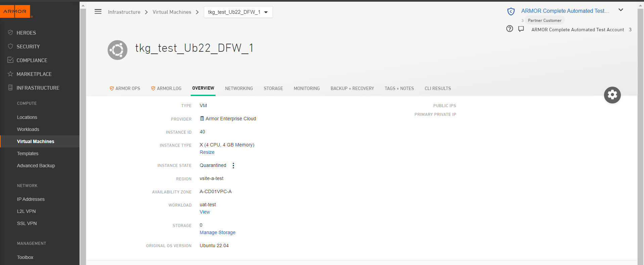Click the Armor logo in the sidebar

coord(15,11)
